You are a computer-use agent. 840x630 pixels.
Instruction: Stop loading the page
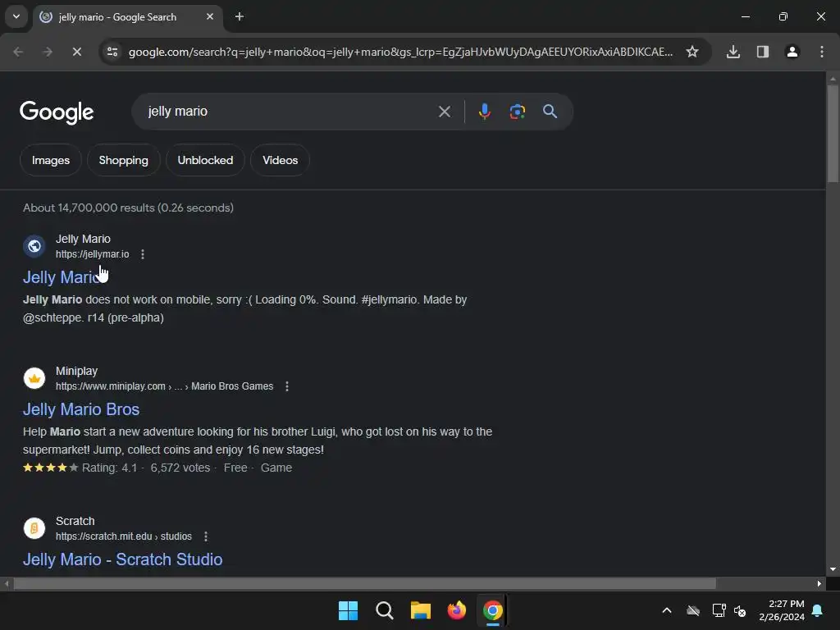pos(76,52)
